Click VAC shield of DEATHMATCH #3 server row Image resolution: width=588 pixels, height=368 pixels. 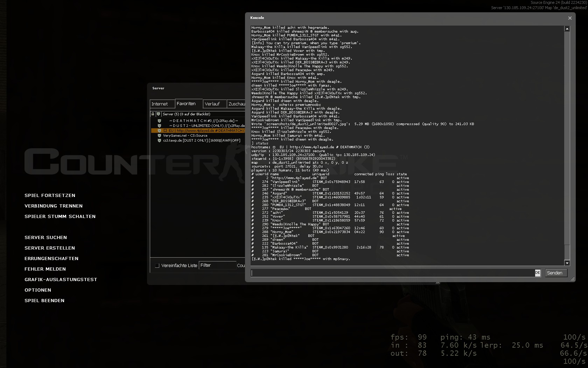coord(159,121)
